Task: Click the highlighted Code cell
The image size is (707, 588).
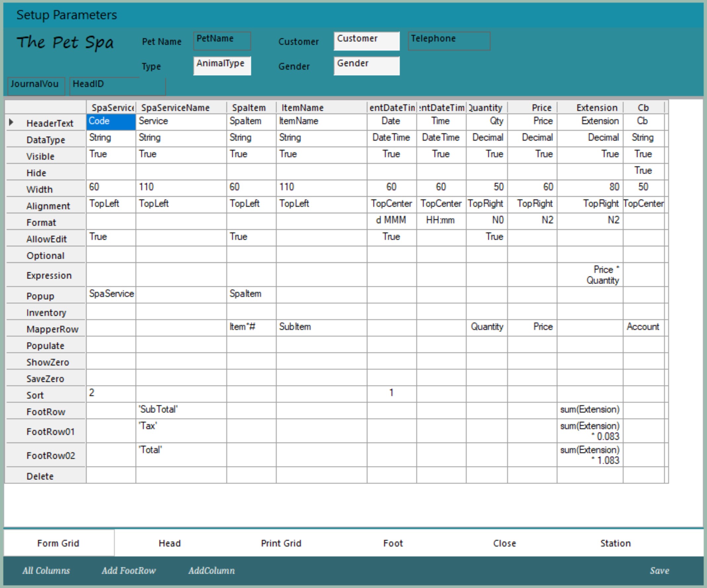Action: click(111, 122)
